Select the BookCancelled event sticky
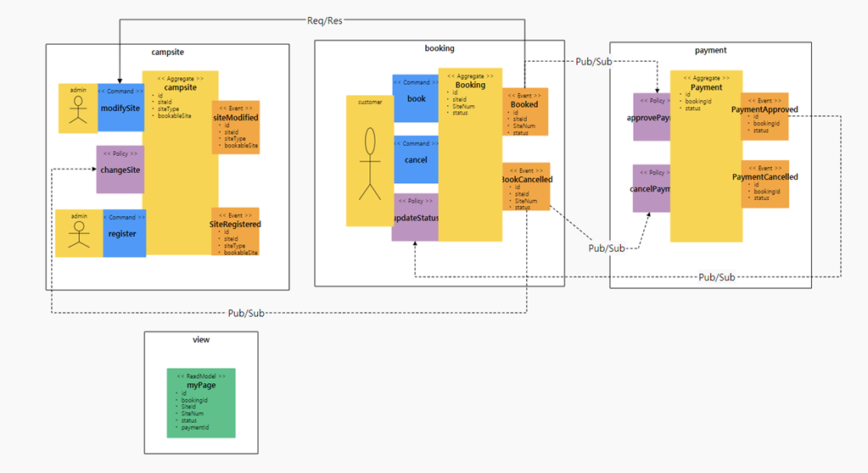The height and width of the screenshot is (473, 868). (526, 186)
